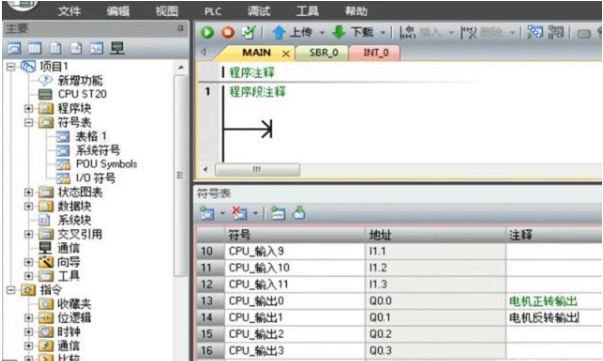Click the project tree vertical scrollbar

click(x=180, y=175)
